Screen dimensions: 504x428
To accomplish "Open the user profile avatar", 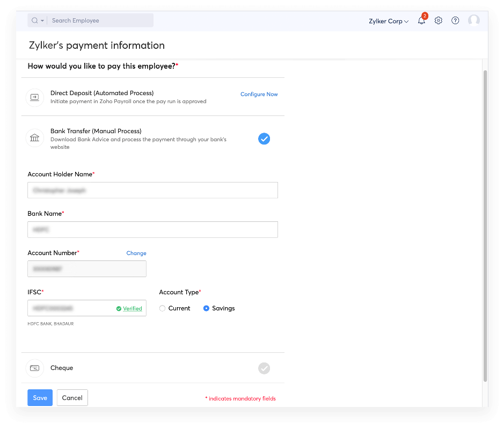I will tap(473, 20).
